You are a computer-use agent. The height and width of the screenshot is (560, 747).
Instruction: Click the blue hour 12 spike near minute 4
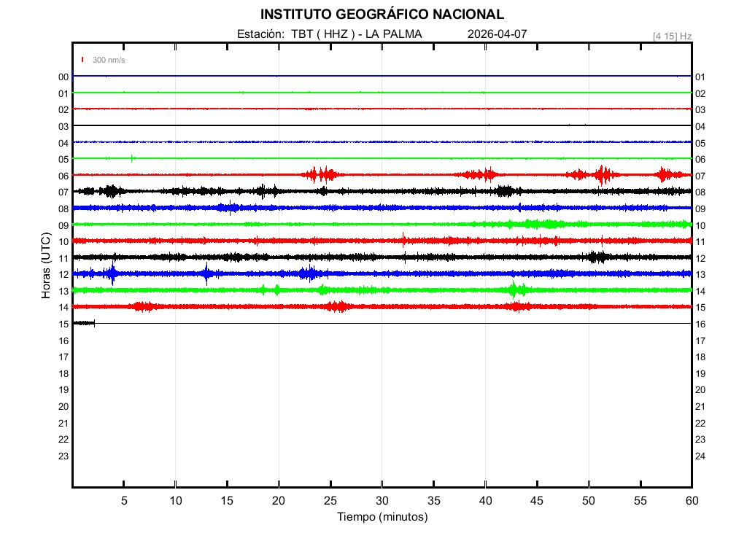tap(112, 273)
